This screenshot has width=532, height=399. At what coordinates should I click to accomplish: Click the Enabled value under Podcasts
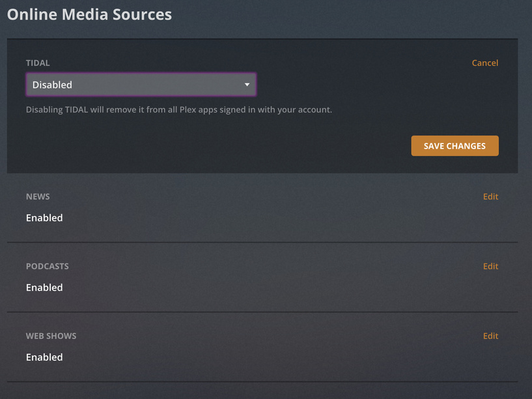(x=44, y=288)
